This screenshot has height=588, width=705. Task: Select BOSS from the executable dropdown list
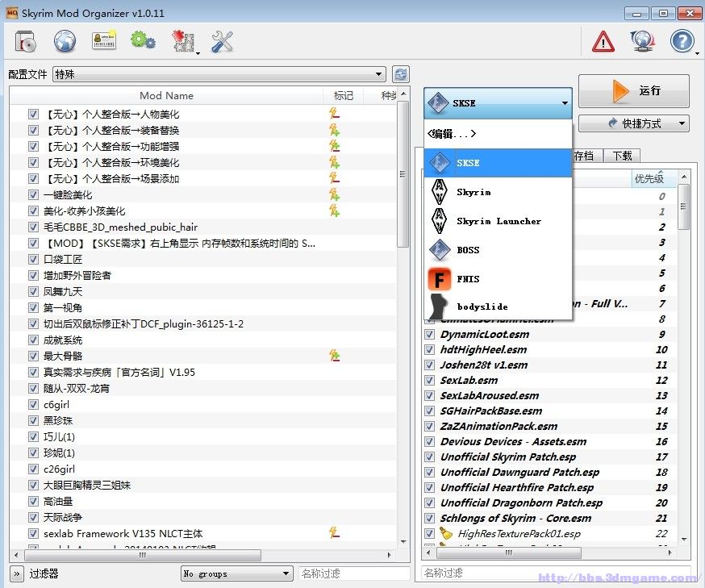coord(498,250)
